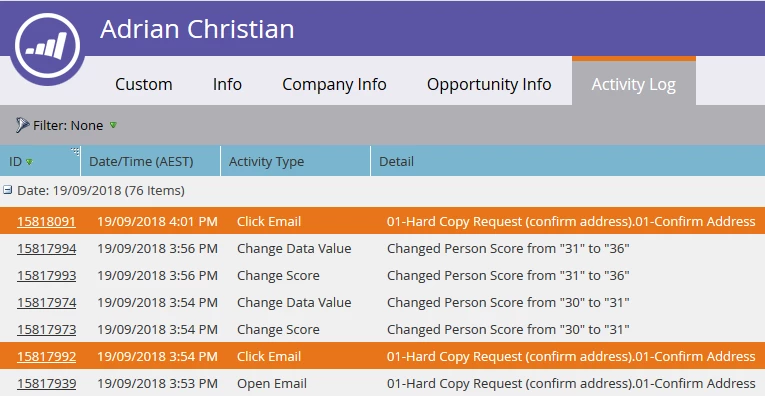Open the Filter: None dropdown arrow
765x396 pixels.
coord(113,125)
